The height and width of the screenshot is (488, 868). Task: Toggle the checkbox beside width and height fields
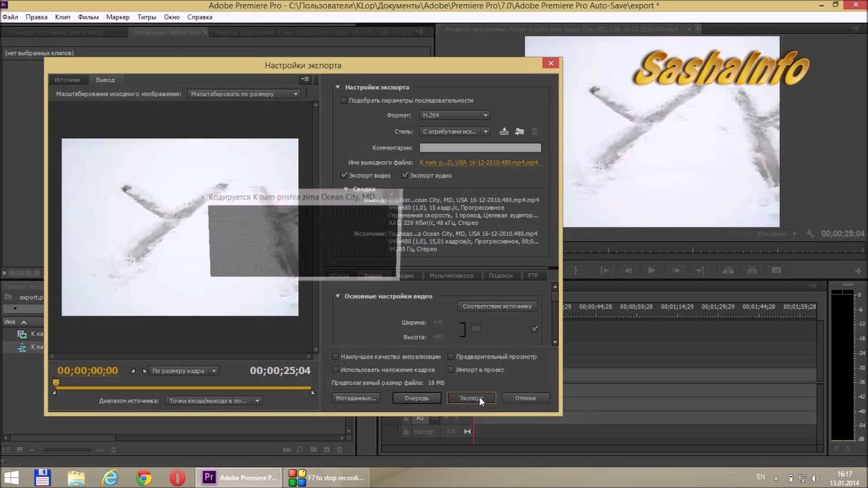[x=534, y=329]
